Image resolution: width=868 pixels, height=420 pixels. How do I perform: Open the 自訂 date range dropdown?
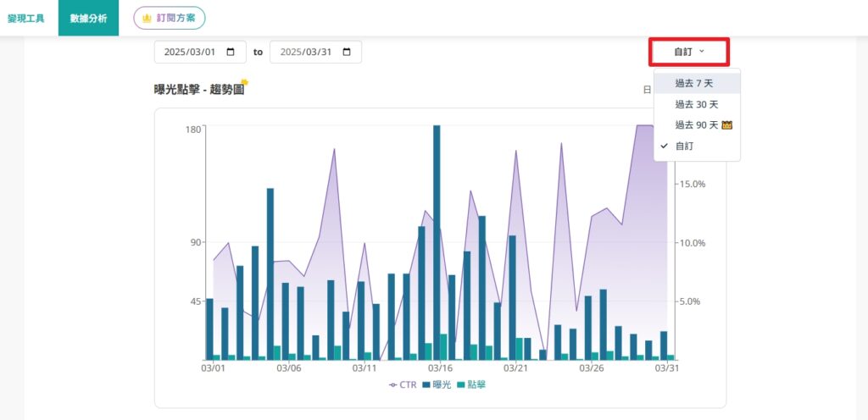[688, 52]
